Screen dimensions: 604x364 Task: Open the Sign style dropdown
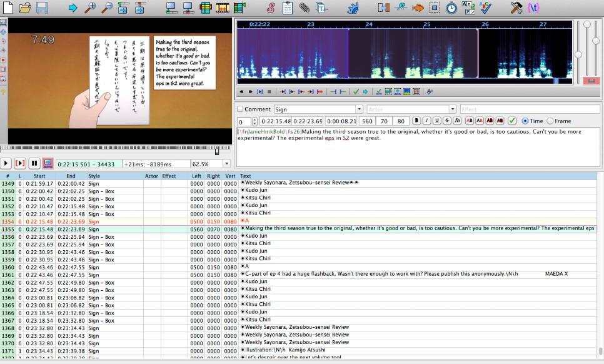(360, 109)
